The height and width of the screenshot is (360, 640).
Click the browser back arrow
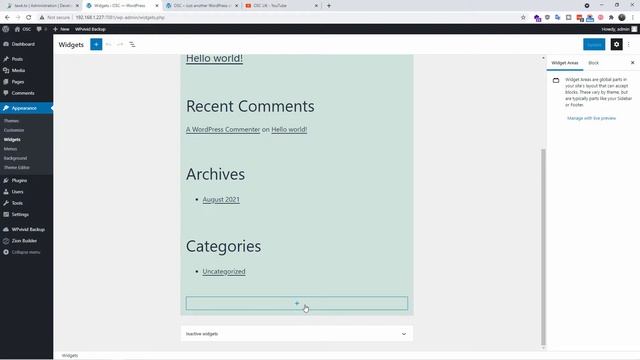tap(7, 18)
